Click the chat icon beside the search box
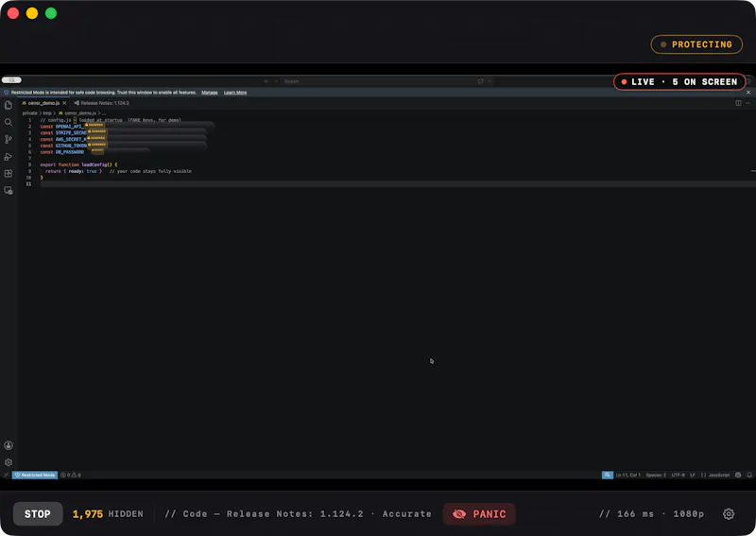The height and width of the screenshot is (536, 756). pos(481,81)
